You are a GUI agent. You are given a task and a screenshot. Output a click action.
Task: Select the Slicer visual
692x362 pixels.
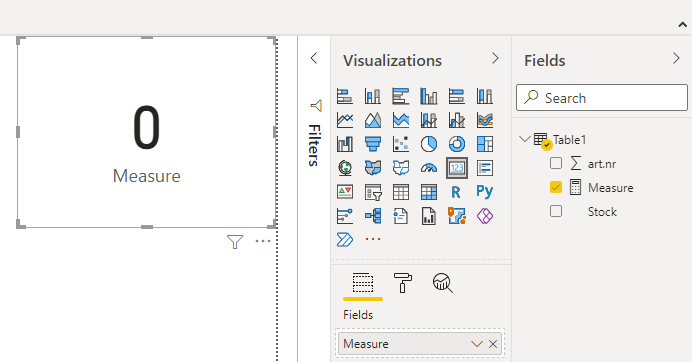pos(372,192)
